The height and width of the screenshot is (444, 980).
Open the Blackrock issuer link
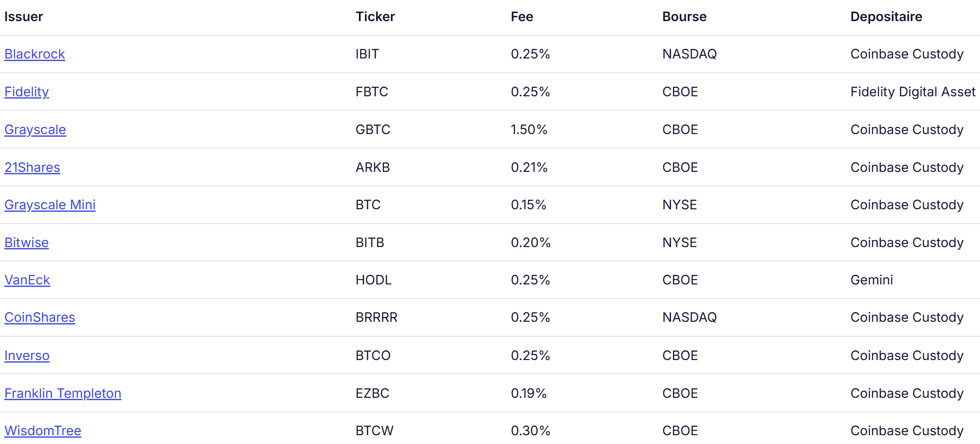click(35, 54)
